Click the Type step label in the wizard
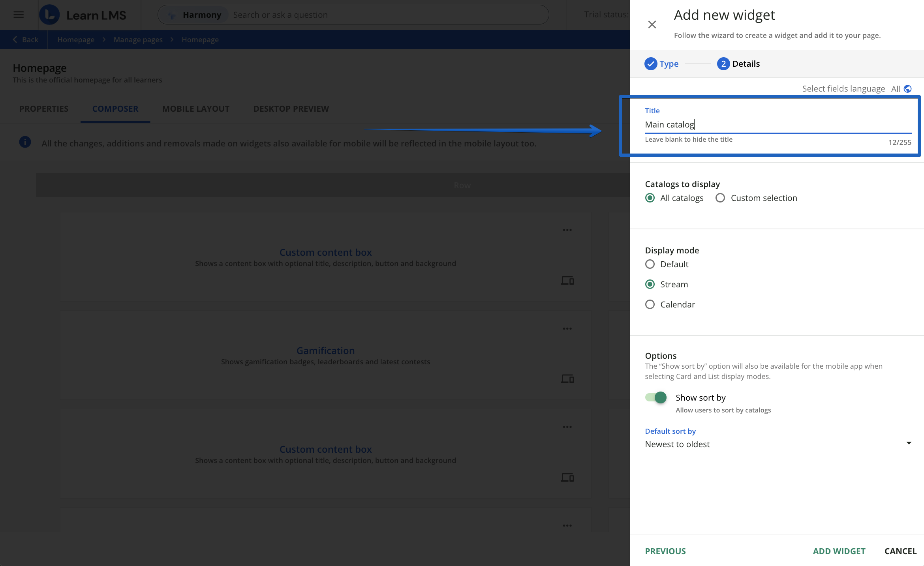This screenshot has height=566, width=924. click(x=669, y=64)
